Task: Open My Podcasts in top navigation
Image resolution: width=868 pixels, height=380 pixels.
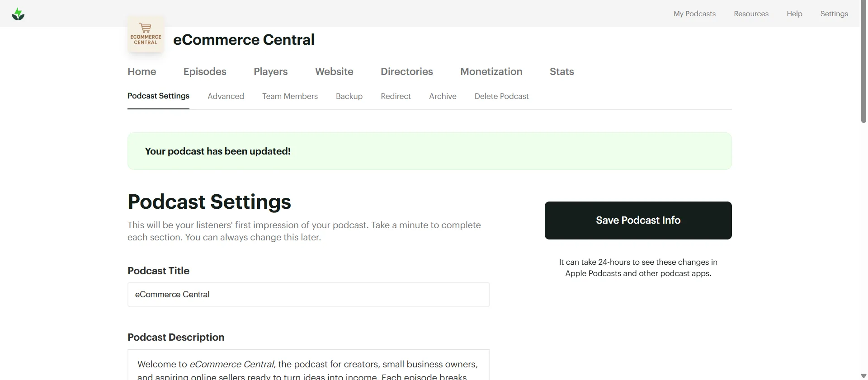Action: point(694,14)
